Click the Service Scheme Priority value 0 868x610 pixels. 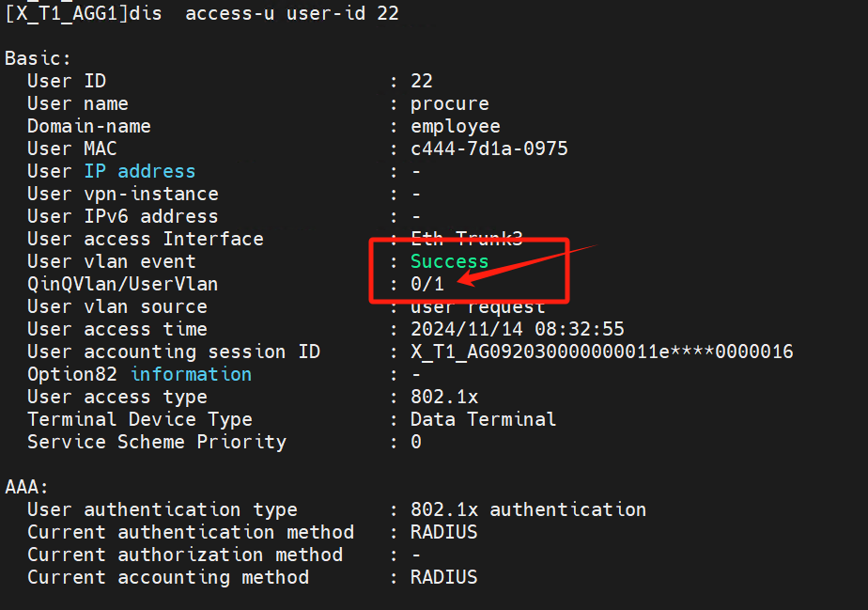(416, 442)
